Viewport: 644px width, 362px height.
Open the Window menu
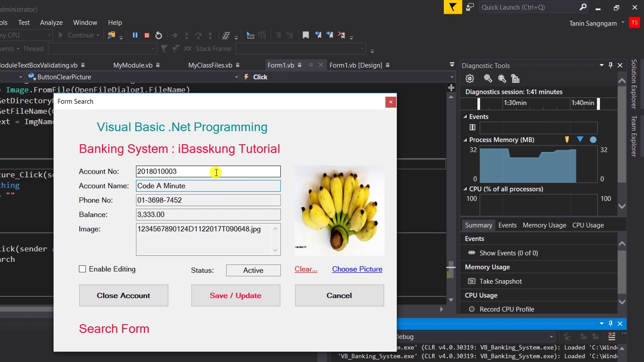coord(85,22)
